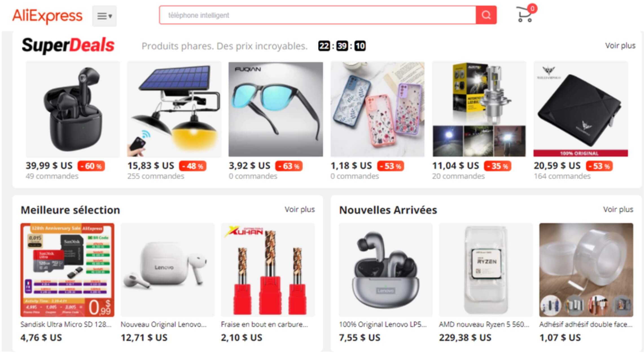Open the floral phone cases deal
The image size is (644, 358).
point(377,109)
